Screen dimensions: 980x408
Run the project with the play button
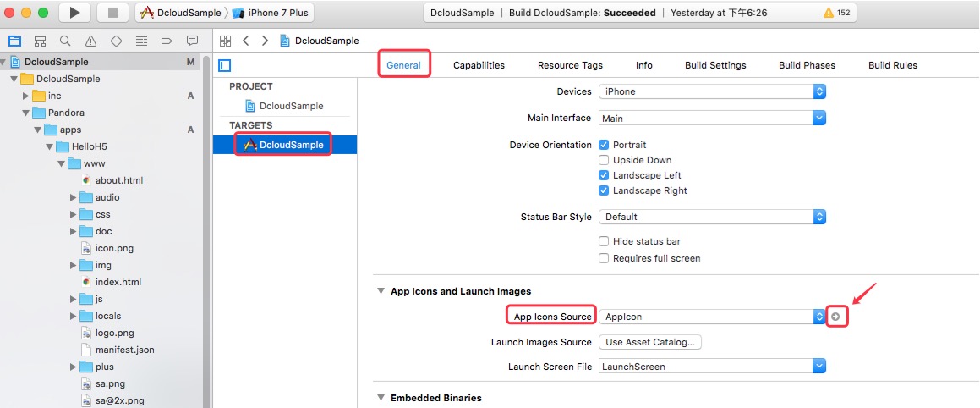(75, 13)
